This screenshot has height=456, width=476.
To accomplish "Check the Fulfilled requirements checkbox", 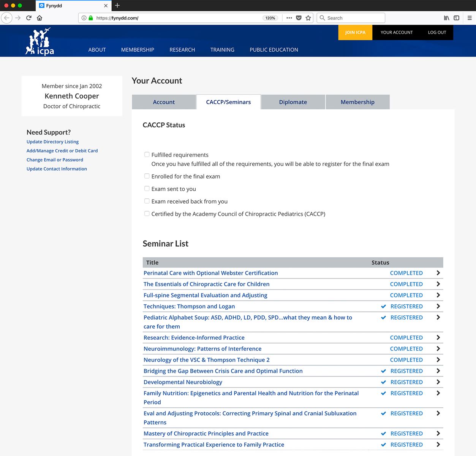I will 147,154.
